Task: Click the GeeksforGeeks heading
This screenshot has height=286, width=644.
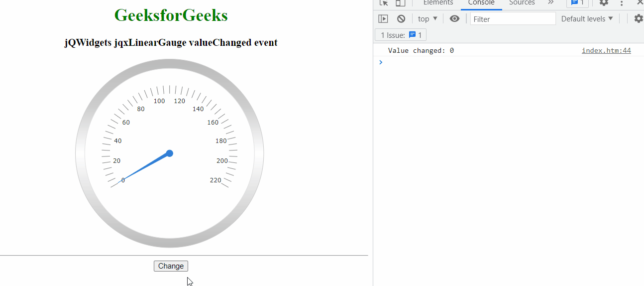Action: [171, 15]
